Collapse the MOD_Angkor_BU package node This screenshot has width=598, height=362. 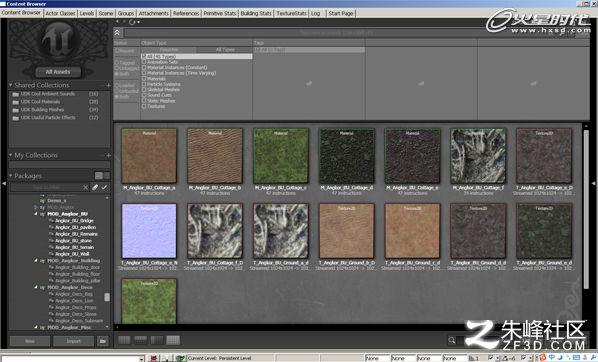[36, 214]
